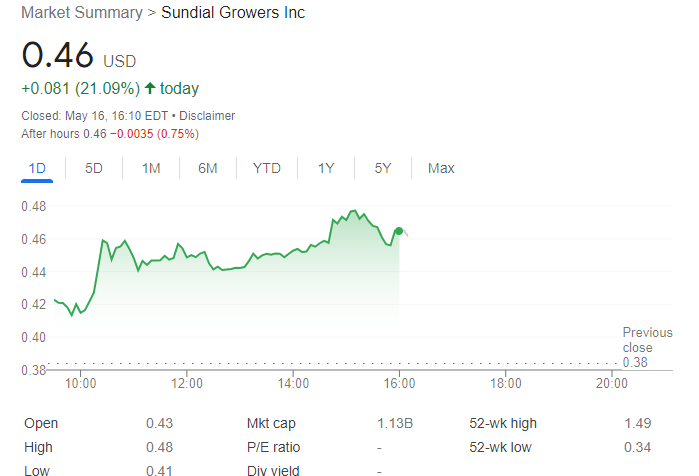Click the 52-wk high value
The height and width of the screenshot is (476, 699).
637,423
